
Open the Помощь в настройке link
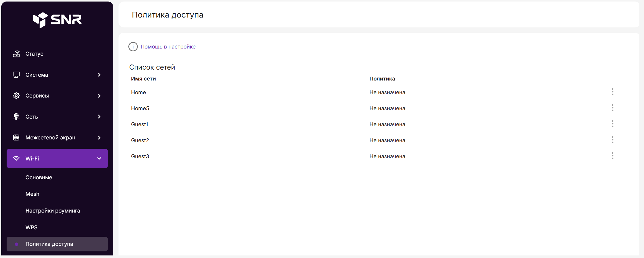coord(168,47)
